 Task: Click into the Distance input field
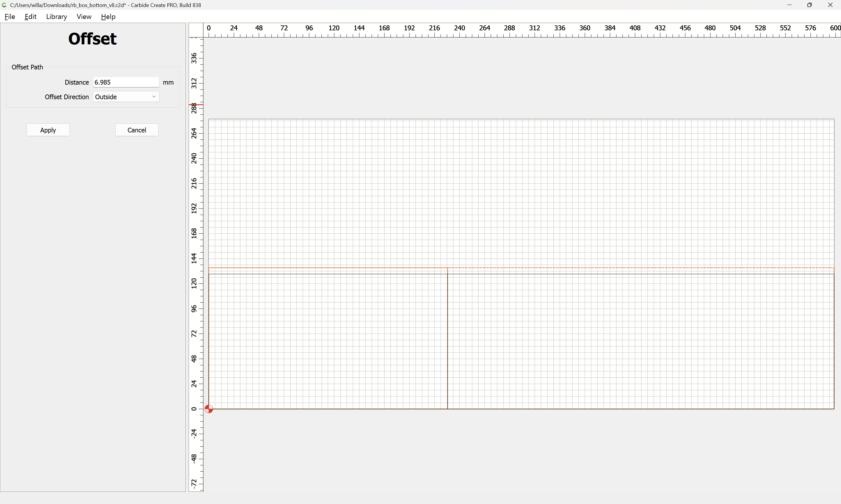click(126, 82)
